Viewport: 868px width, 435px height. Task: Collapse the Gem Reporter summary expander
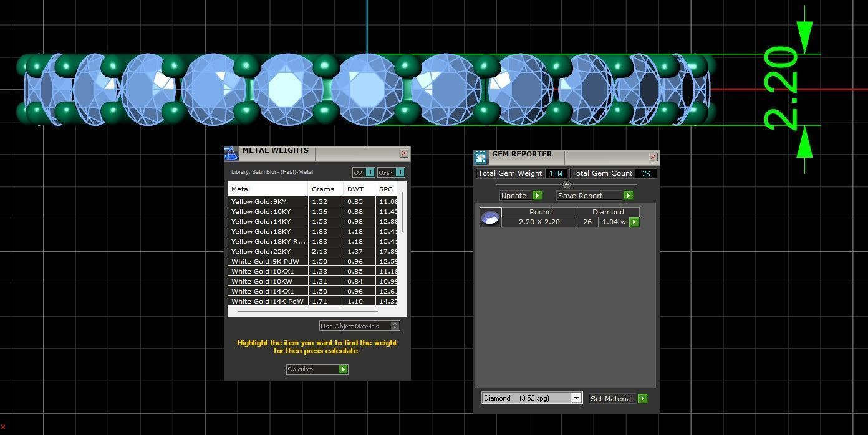point(566,184)
